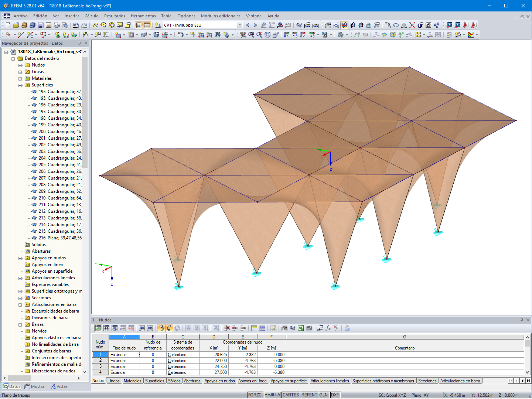This screenshot has height=399, width=532.
Task: Collapse the Superficies tree branch
Action: click(x=21, y=85)
